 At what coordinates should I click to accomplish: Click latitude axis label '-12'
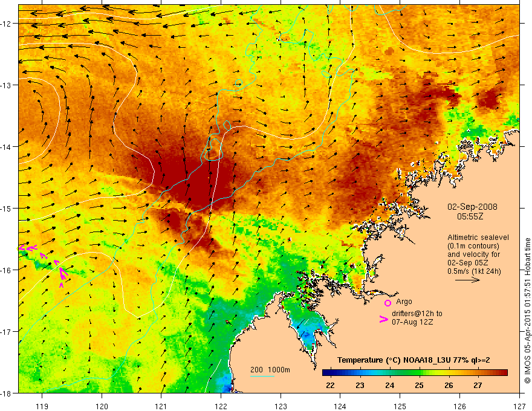[x=7, y=24]
